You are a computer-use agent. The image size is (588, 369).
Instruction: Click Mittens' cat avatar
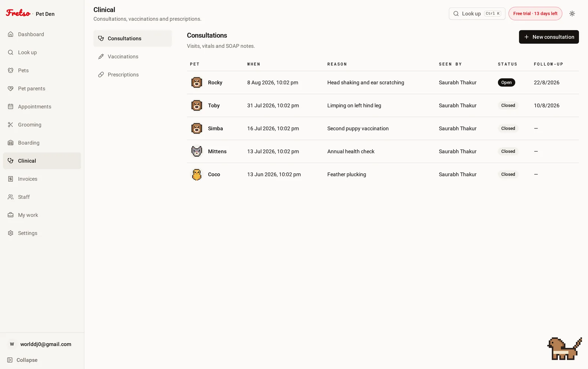pos(197,151)
